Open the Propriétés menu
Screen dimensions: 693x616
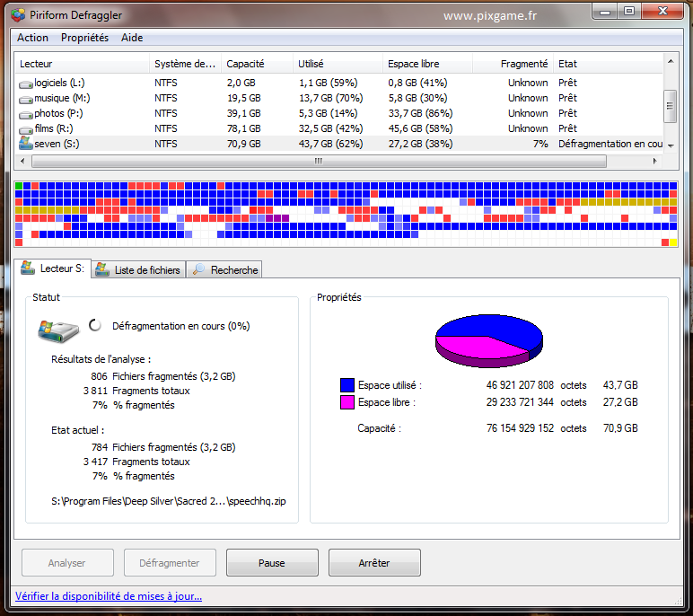click(x=84, y=38)
